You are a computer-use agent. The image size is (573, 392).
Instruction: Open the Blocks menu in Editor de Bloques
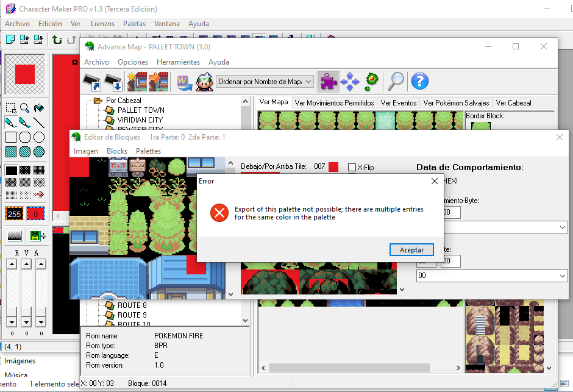pyautogui.click(x=117, y=151)
